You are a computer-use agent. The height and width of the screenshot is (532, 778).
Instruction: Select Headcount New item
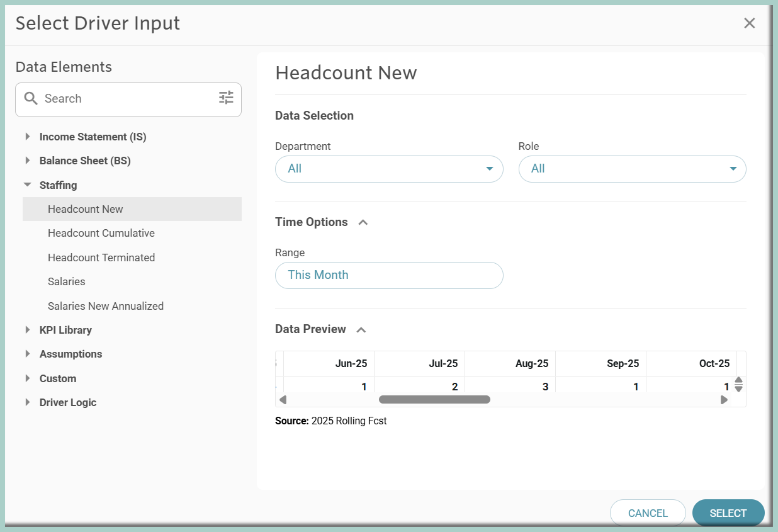[x=132, y=209]
